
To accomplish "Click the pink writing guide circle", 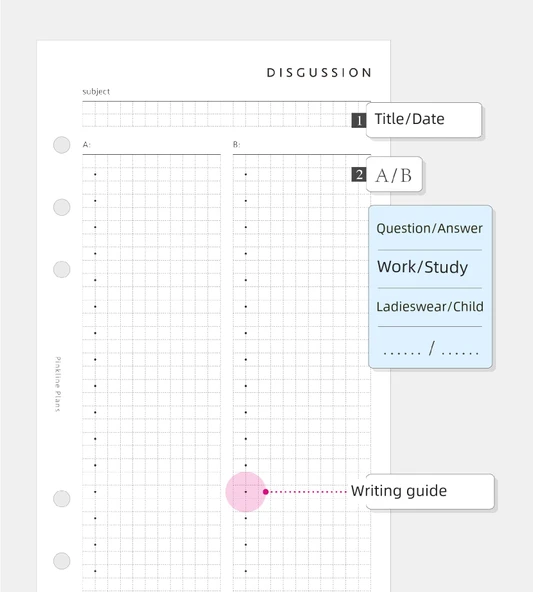I will [245, 492].
